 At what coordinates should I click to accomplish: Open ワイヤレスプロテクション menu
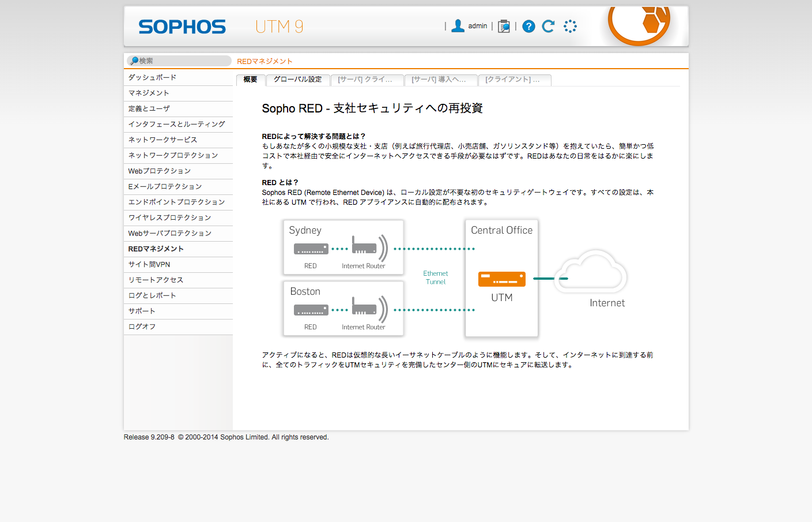pyautogui.click(x=178, y=217)
